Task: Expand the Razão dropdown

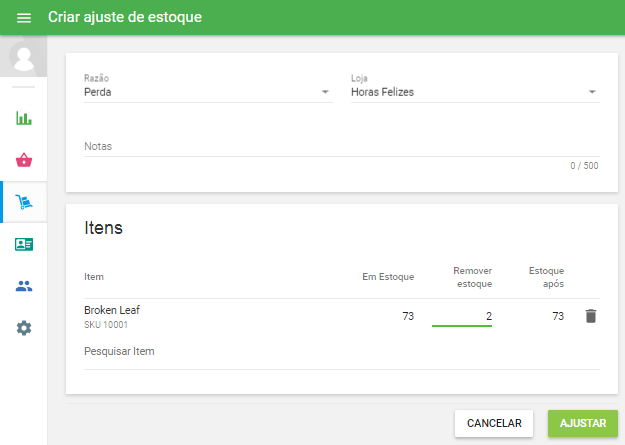Action: tap(207, 92)
